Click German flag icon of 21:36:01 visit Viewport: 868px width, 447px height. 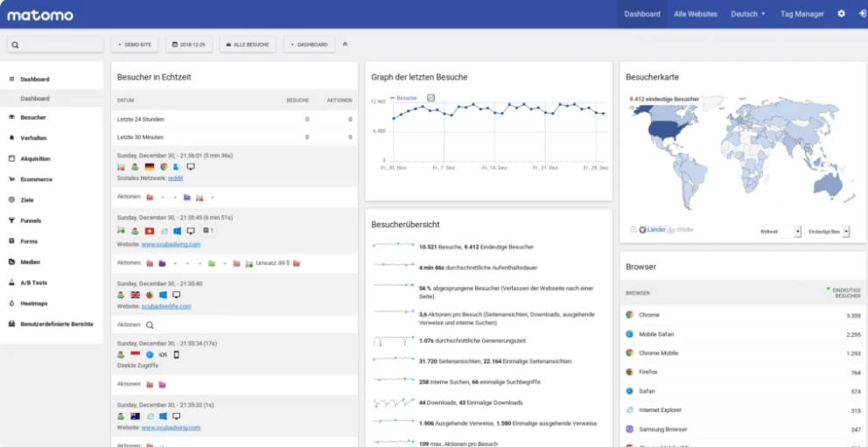[x=149, y=166]
